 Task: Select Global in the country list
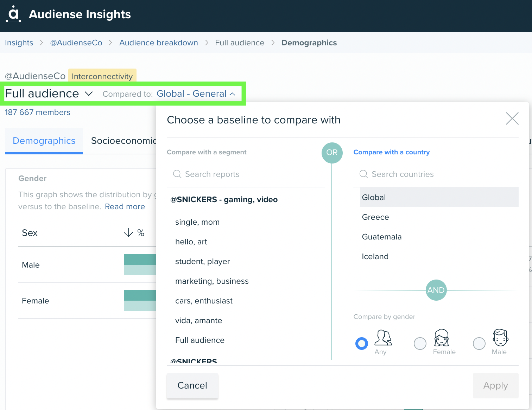439,197
